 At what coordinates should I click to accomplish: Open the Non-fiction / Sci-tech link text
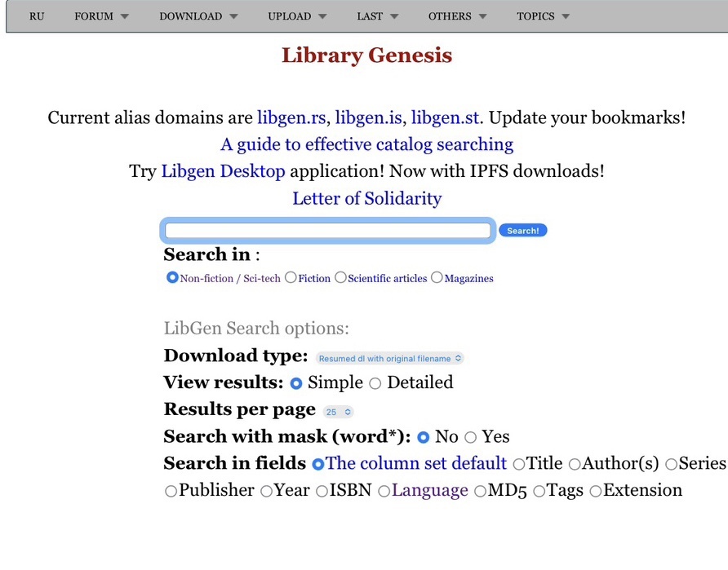(x=230, y=278)
